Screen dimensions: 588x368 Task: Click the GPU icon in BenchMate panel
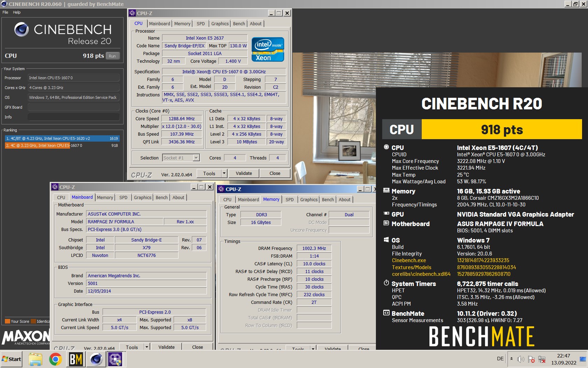[x=386, y=213]
